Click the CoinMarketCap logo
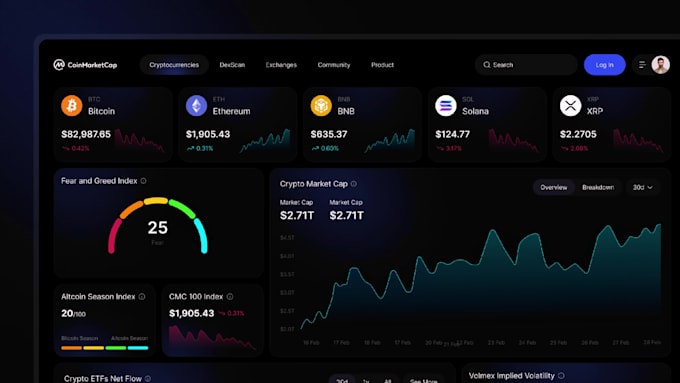The width and height of the screenshot is (680, 383). tap(85, 65)
